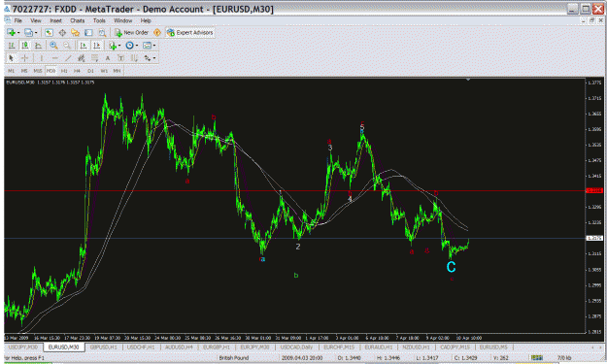Screen dimensions: 607x364
Task: Open the Window menu
Action: (x=122, y=20)
